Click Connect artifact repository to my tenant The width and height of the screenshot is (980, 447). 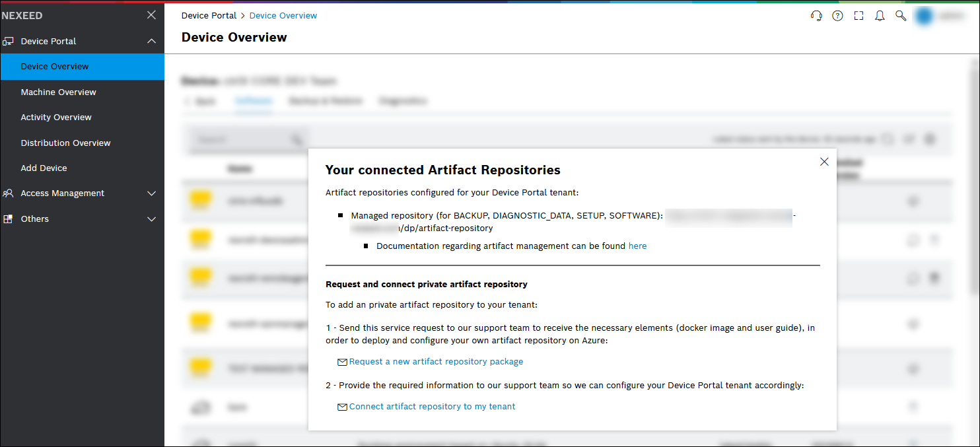[432, 406]
